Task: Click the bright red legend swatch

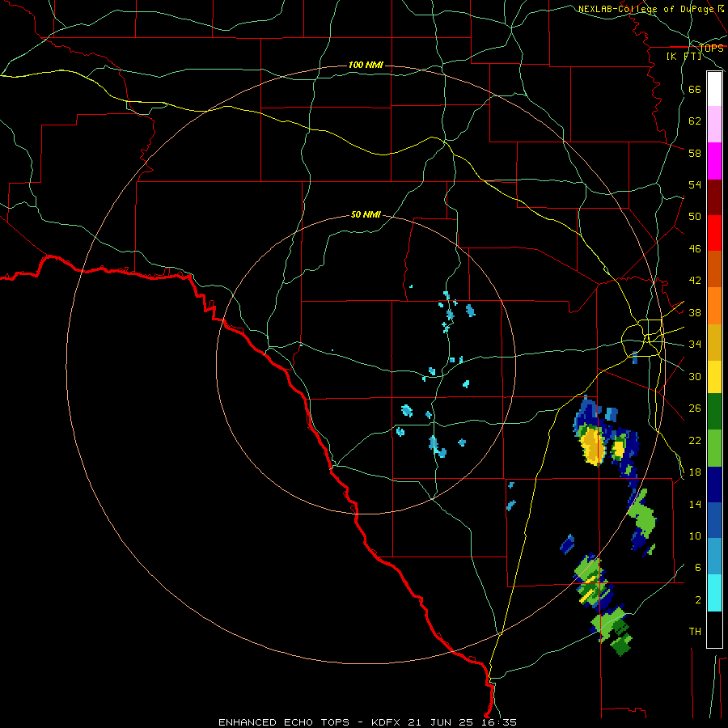Action: pyautogui.click(x=714, y=233)
